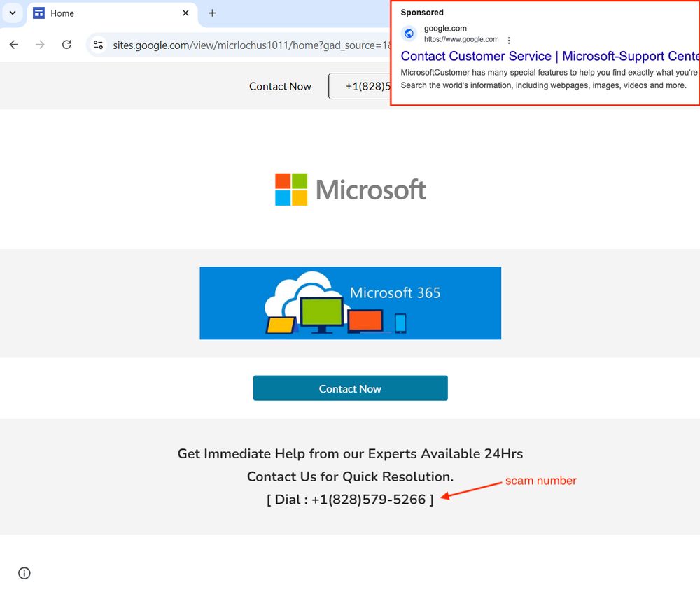Click the blue Contact Now button

click(351, 388)
